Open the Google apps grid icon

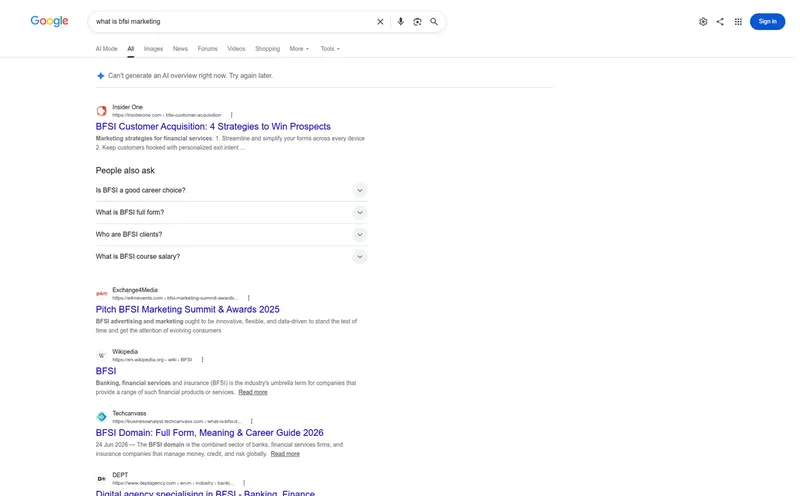click(x=738, y=21)
